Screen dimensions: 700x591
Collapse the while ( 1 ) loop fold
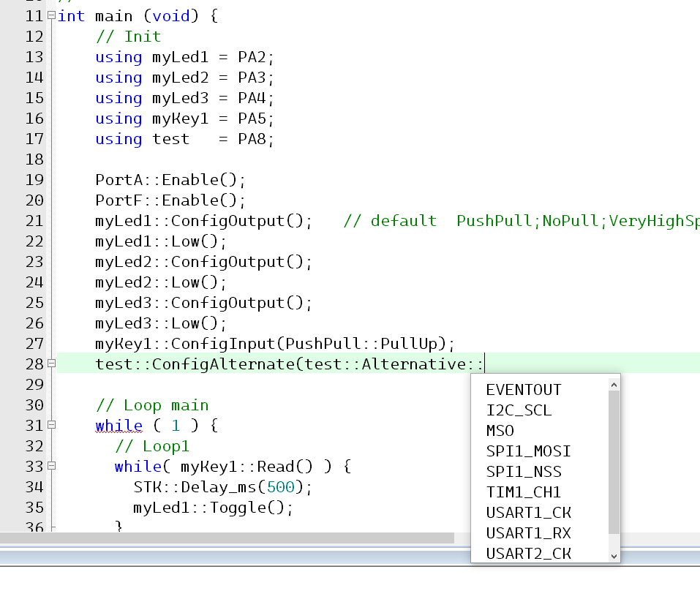pyautogui.click(x=50, y=425)
